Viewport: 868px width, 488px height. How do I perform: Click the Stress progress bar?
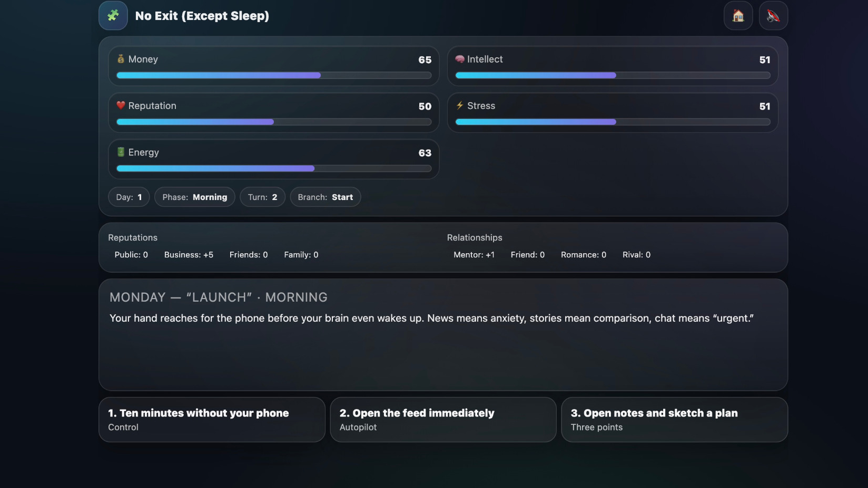tap(613, 122)
